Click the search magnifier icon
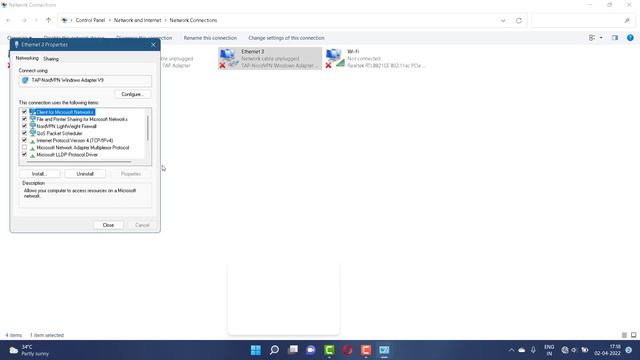Screen dimensions: 640x360 [x=627, y=20]
